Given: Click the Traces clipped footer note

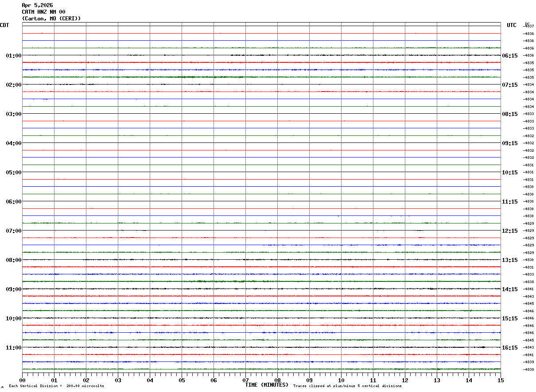Looking at the screenshot, I should [x=347, y=386].
